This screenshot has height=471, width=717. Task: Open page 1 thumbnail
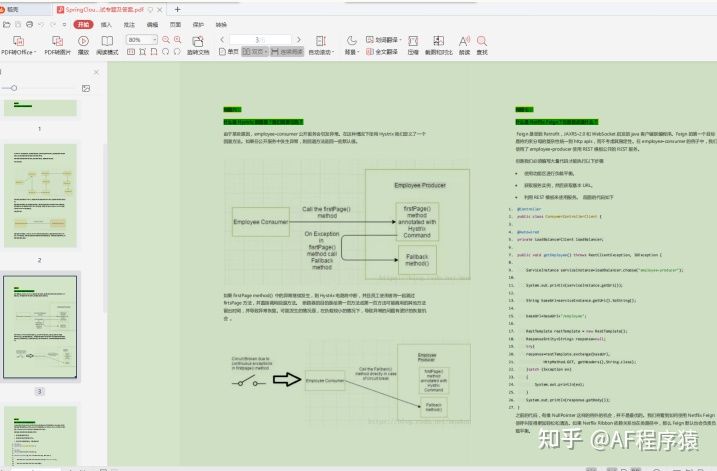click(x=40, y=108)
